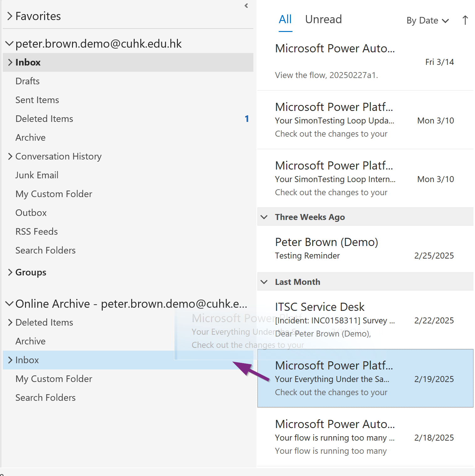
Task: Open Deleted Items in the main mailbox
Action: [128, 119]
